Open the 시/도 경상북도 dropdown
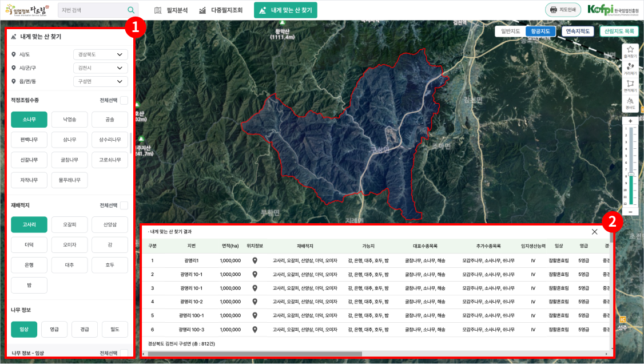The image size is (644, 364). pos(101,54)
